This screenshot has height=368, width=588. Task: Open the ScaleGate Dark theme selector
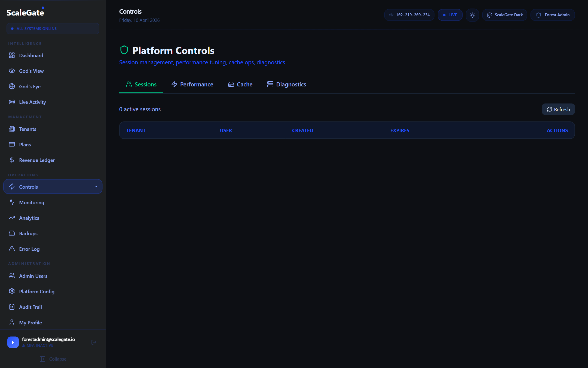pyautogui.click(x=504, y=15)
